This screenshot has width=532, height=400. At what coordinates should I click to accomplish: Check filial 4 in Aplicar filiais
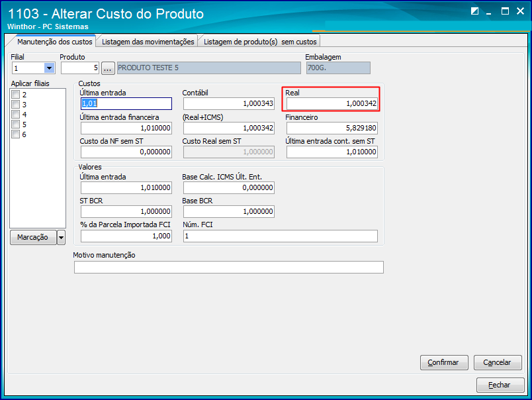click(x=16, y=114)
